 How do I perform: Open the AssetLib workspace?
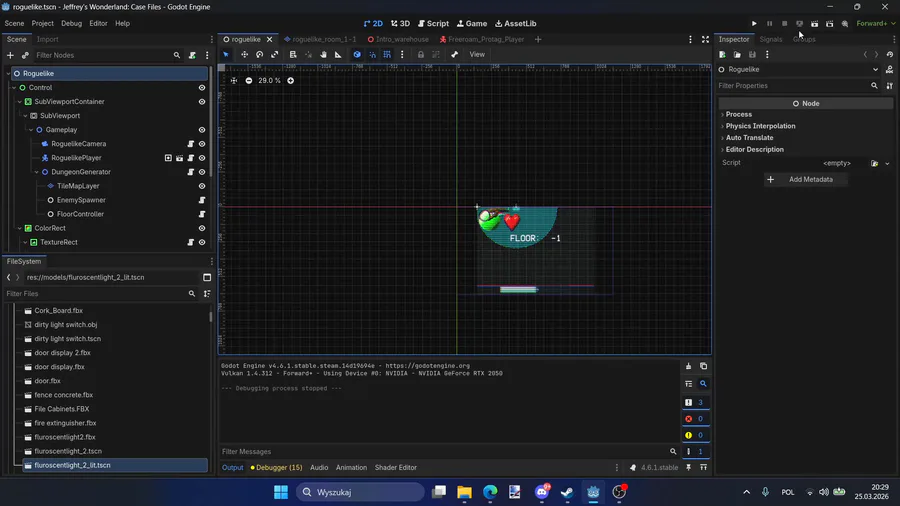(515, 24)
